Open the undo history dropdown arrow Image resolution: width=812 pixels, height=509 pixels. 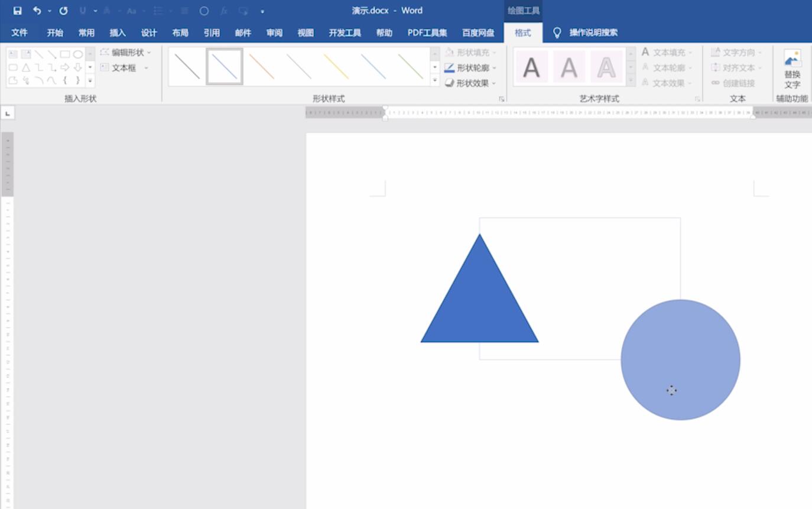[50, 11]
